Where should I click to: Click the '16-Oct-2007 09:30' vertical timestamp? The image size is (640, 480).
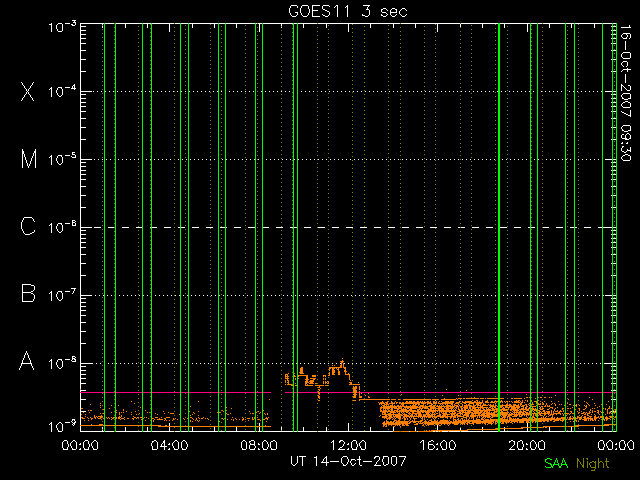click(x=626, y=93)
